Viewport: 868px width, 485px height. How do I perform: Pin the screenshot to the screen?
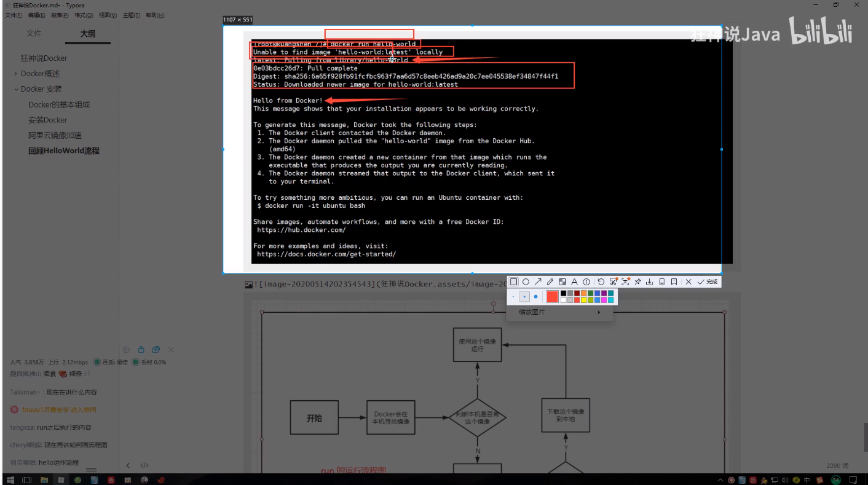637,282
